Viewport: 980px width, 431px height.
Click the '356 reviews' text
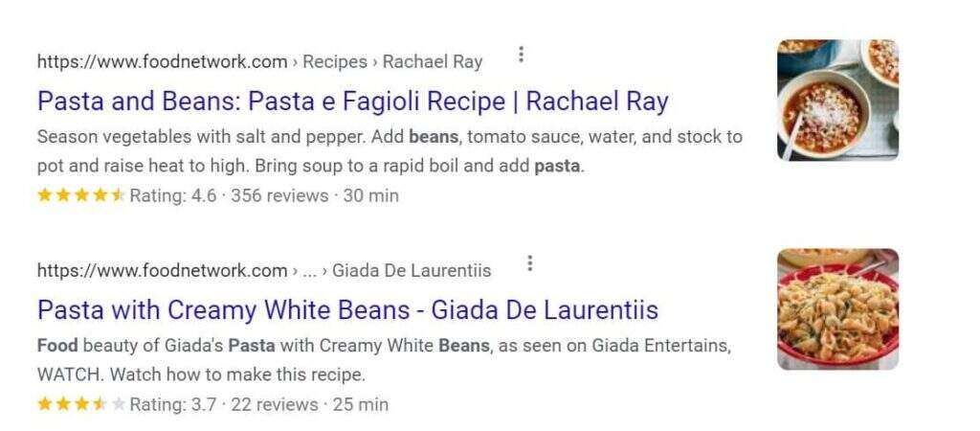[x=284, y=195]
